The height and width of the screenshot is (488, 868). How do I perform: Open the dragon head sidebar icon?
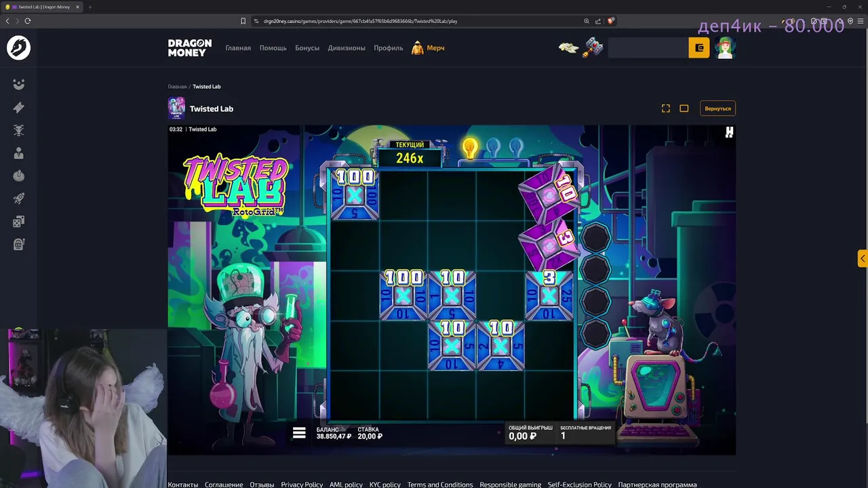click(x=18, y=130)
